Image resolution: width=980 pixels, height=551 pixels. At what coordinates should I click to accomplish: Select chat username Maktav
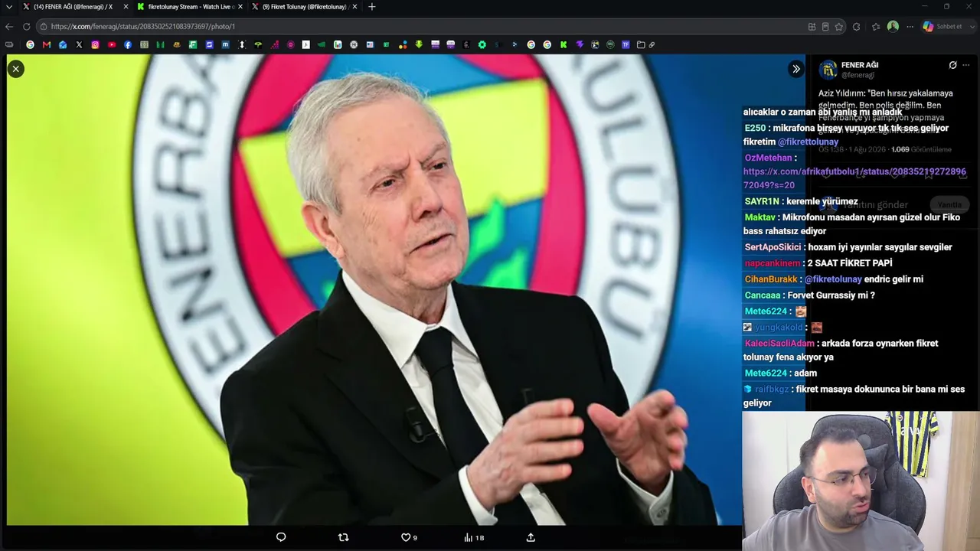[x=759, y=217]
